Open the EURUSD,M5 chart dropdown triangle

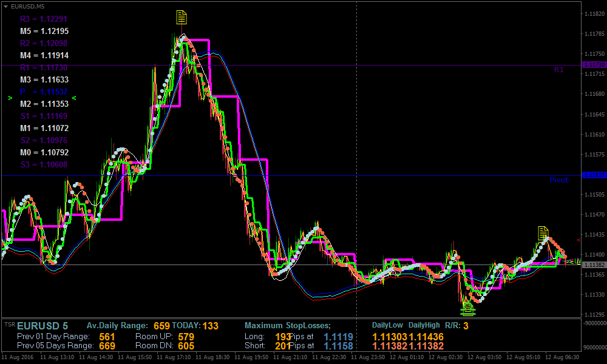coord(6,6)
